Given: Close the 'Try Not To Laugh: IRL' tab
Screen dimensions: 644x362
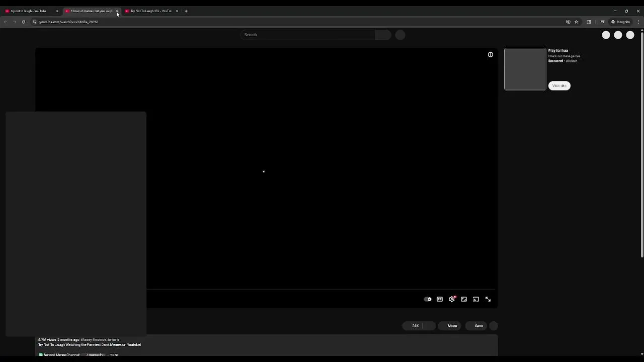Looking at the screenshot, I should pyautogui.click(x=177, y=11).
